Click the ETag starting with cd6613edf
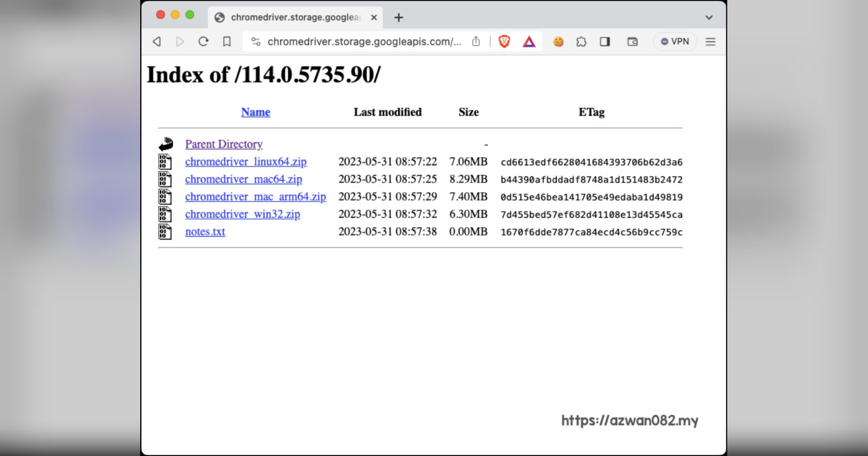 (592, 162)
